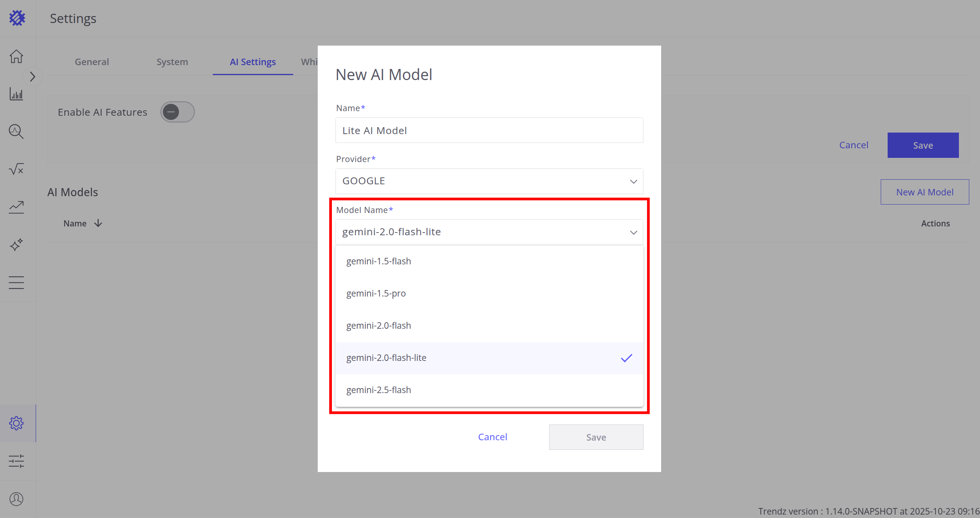Image resolution: width=980 pixels, height=518 pixels.
Task: Open the anomaly search magnifier icon
Action: coord(16,131)
